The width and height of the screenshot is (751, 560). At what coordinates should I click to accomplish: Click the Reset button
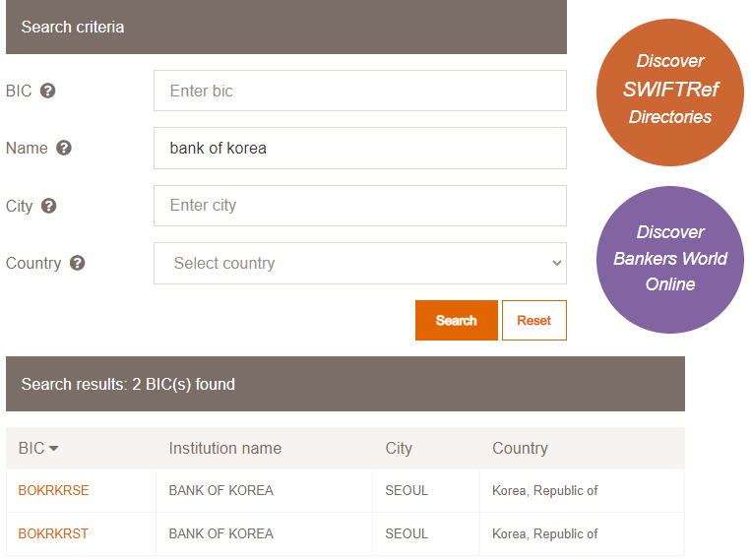[534, 321]
